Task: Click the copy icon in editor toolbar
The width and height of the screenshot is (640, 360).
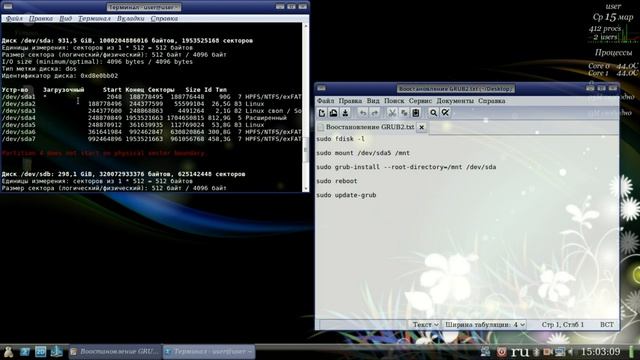Action: (404, 113)
